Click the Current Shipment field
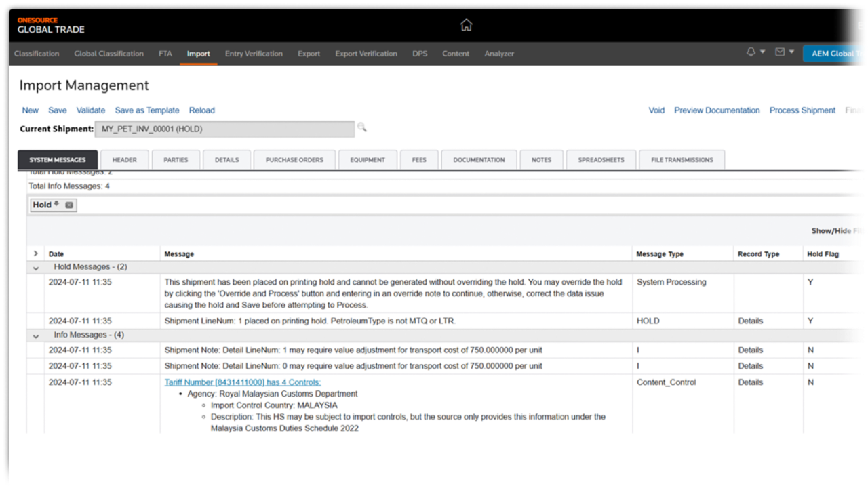The width and height of the screenshot is (868, 488). click(224, 129)
